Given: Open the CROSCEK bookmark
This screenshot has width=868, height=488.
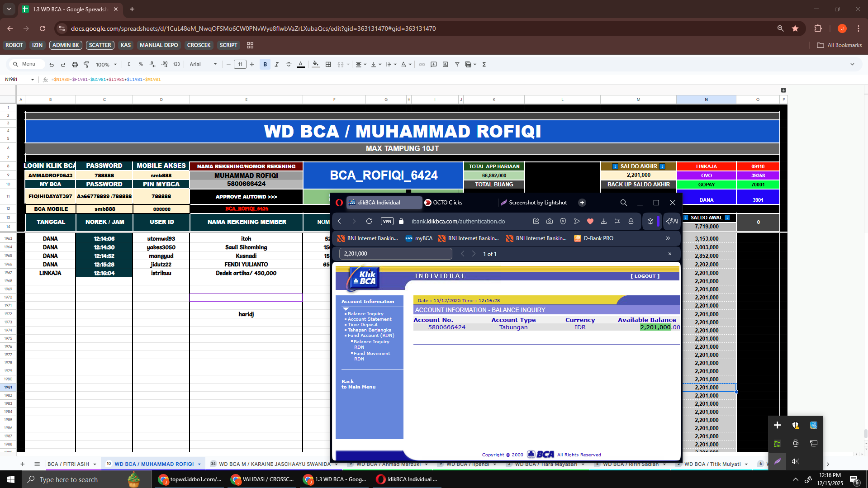Looking at the screenshot, I should pyautogui.click(x=199, y=45).
